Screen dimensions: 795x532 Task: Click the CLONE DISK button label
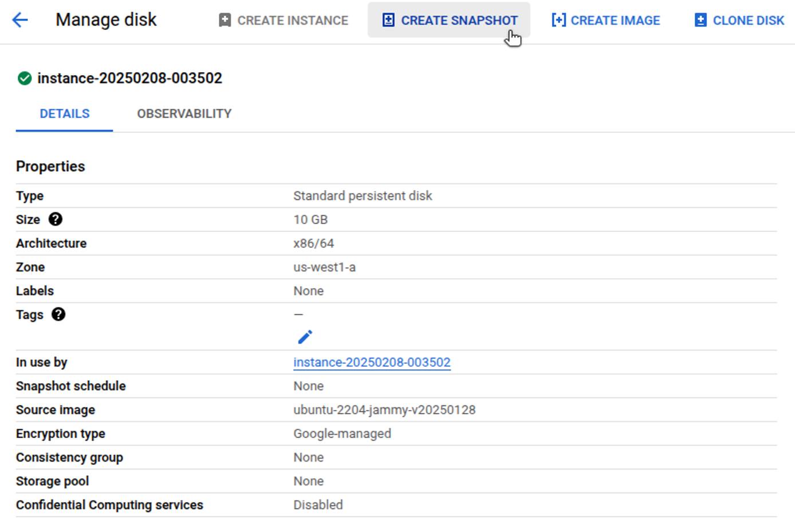click(749, 21)
